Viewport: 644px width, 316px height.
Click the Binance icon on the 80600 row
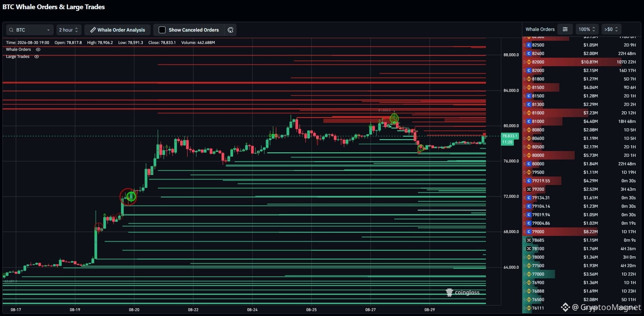click(x=529, y=138)
